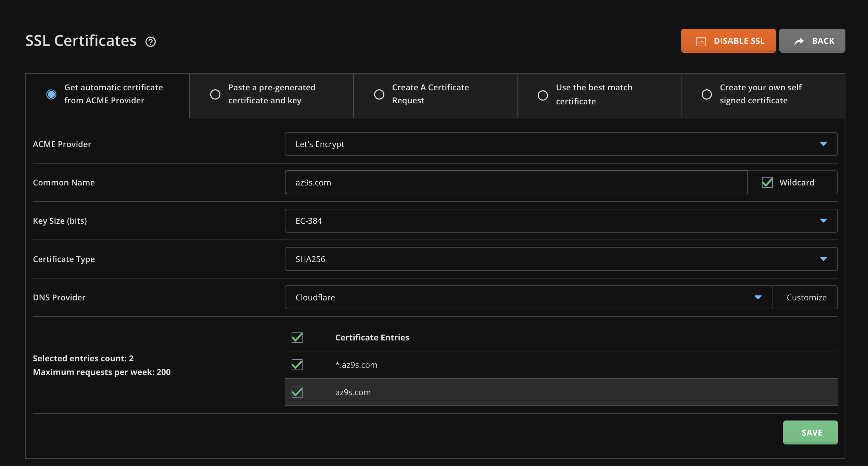Click the Certificate Entries column header text
Viewport: 868px width, 466px height.
coord(372,337)
